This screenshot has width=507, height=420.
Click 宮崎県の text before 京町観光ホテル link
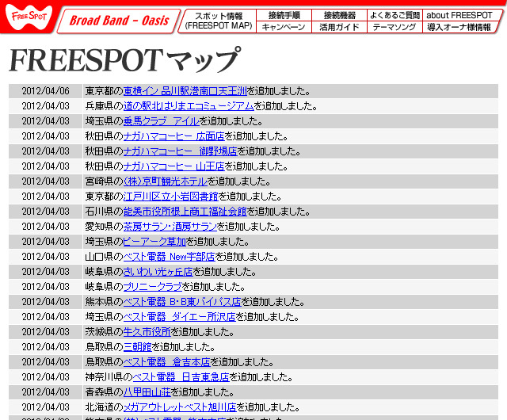[x=104, y=181]
